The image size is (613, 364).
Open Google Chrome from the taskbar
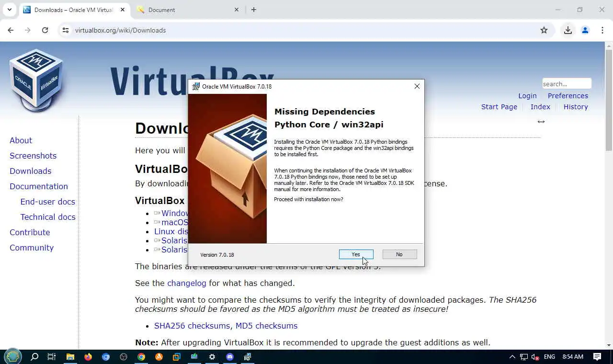pos(141,357)
